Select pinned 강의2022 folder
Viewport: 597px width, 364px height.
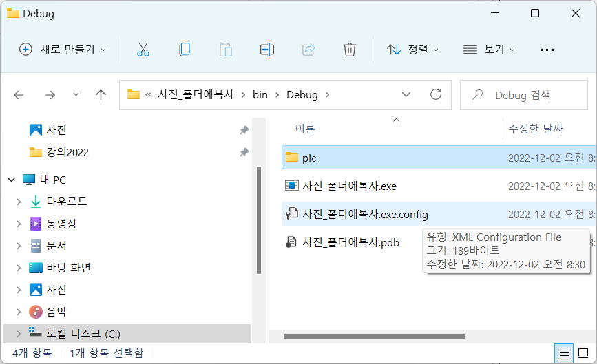click(59, 152)
